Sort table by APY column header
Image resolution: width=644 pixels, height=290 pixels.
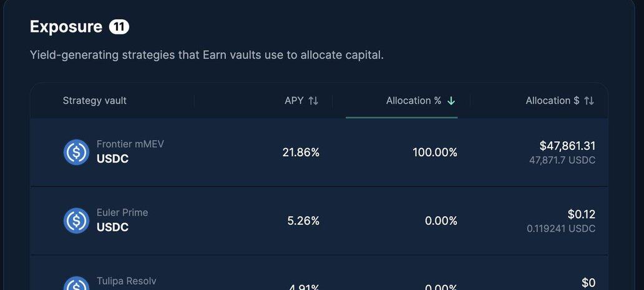(294, 101)
